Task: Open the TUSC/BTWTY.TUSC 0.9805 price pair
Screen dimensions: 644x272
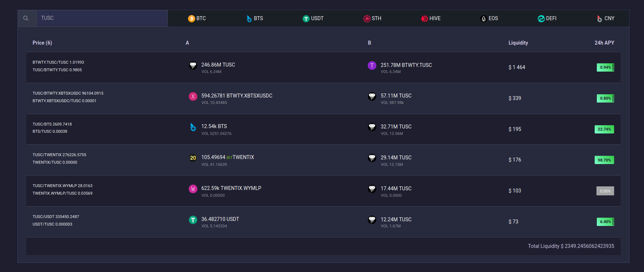Action: pyautogui.click(x=57, y=70)
